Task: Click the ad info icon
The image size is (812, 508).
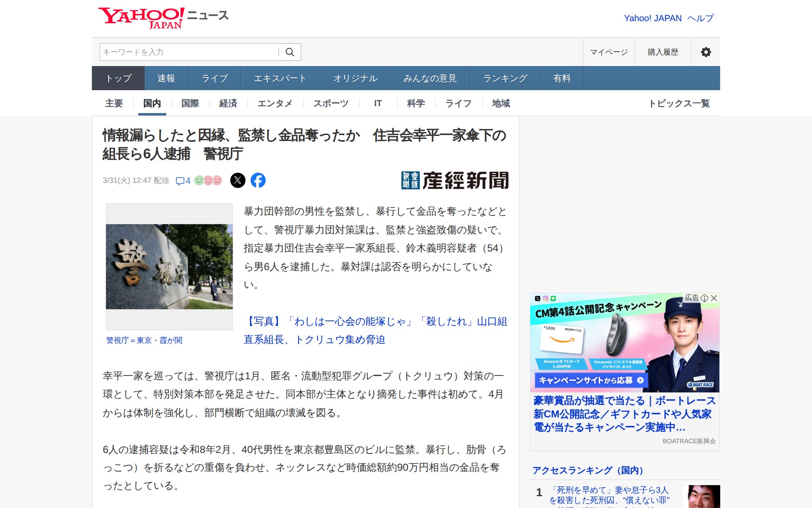Action: click(705, 298)
